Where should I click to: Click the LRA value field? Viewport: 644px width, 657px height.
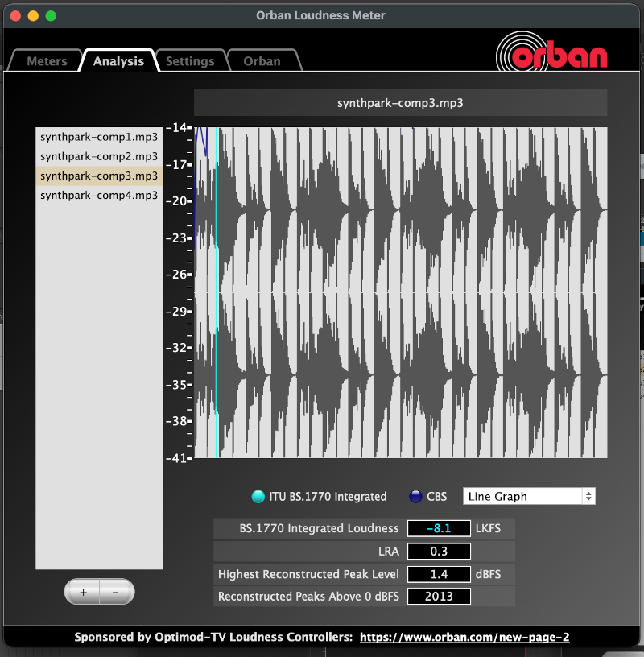[x=439, y=552]
